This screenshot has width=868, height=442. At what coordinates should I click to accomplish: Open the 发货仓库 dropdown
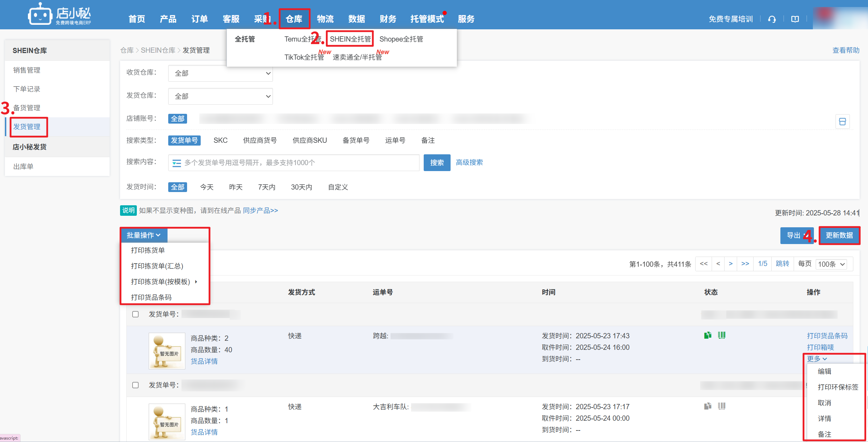(220, 96)
